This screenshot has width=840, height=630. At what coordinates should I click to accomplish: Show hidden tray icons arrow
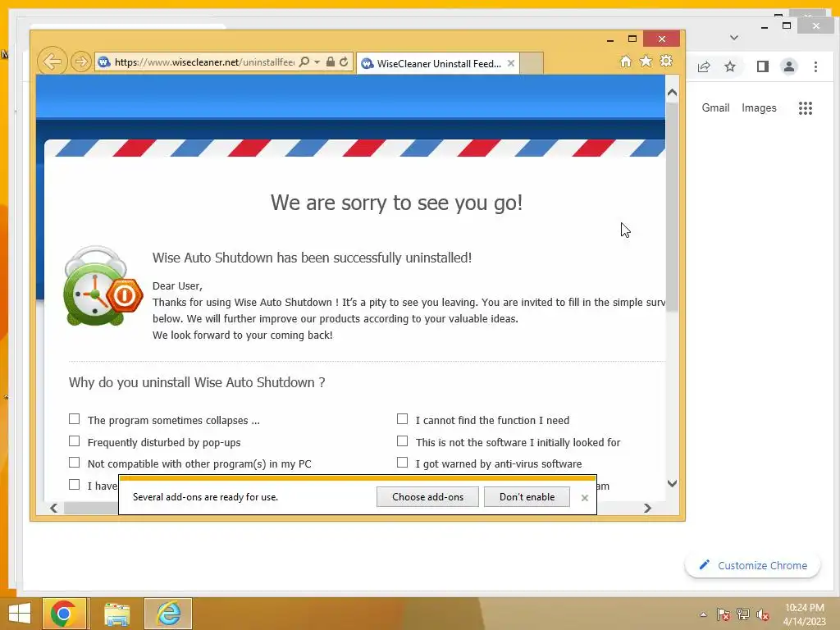pyautogui.click(x=703, y=614)
